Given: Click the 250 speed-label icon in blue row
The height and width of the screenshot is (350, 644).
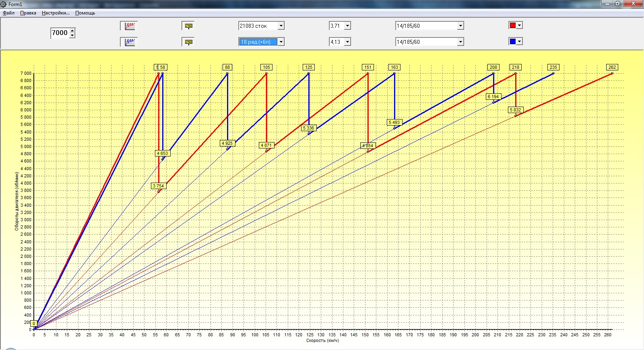Looking at the screenshot, I should coord(188,42).
